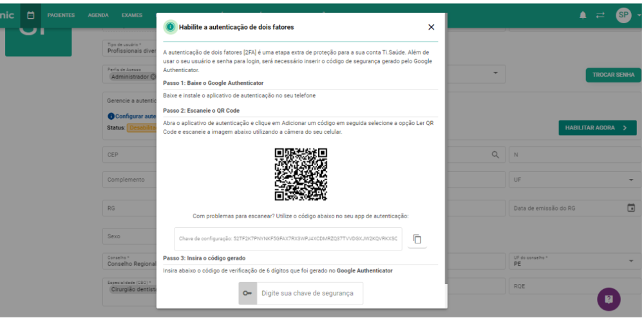Click the swap arrows icon in header

point(600,15)
